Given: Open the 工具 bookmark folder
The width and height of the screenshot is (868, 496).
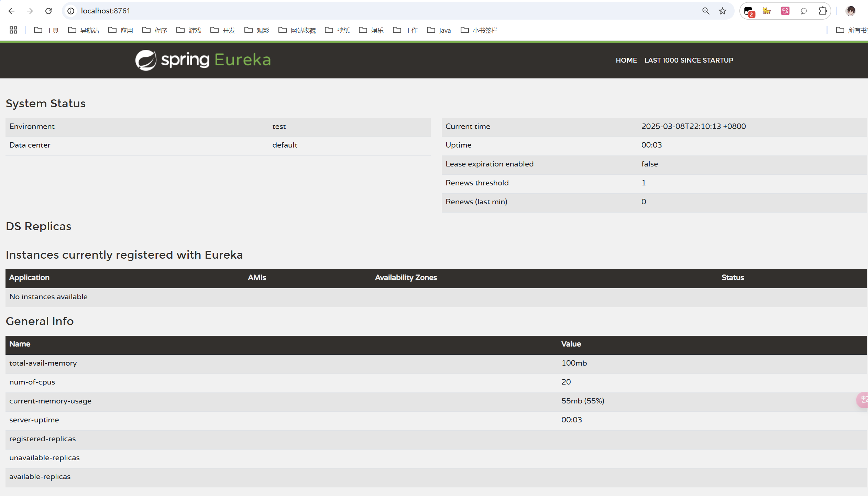Looking at the screenshot, I should 46,30.
